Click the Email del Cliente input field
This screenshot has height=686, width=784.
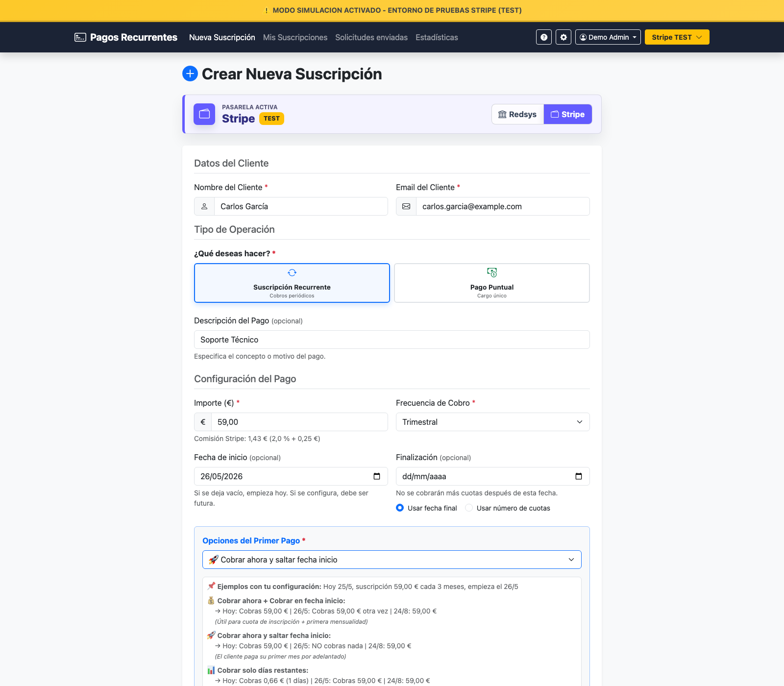(x=503, y=206)
